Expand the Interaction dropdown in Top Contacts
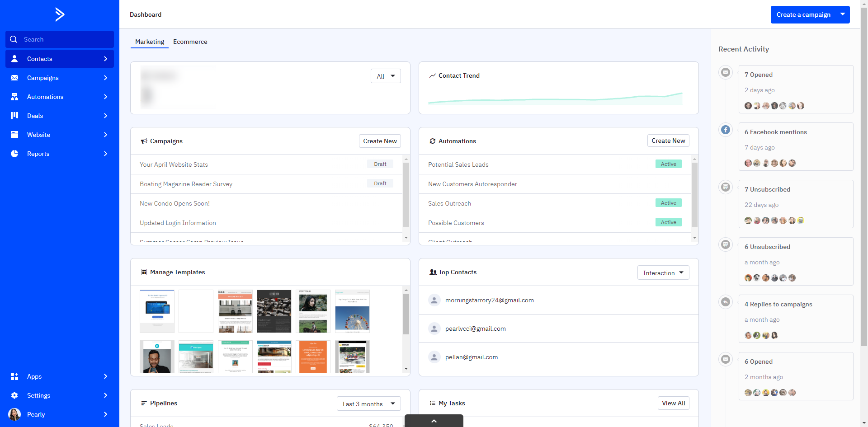The image size is (868, 427). pyautogui.click(x=663, y=273)
